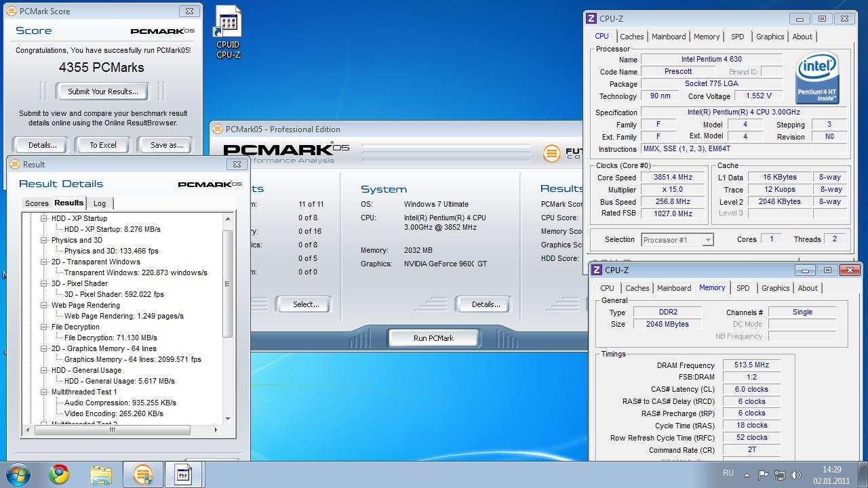
Task: Click the 4355 PCMarks score text
Action: 102,67
